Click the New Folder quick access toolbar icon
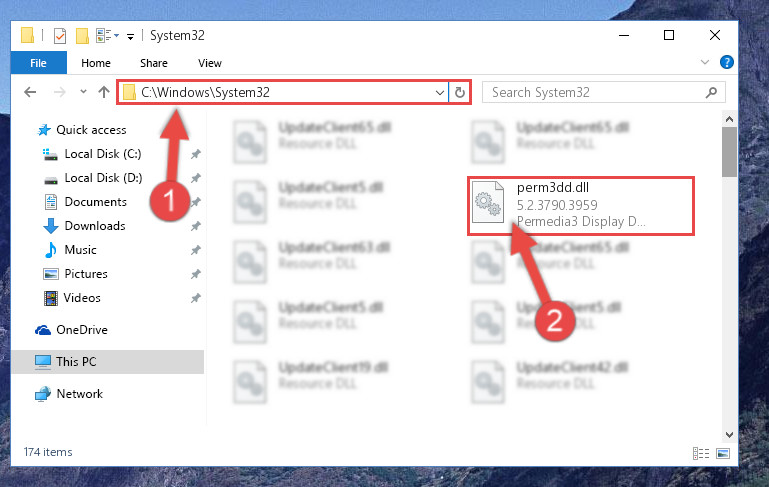Screen dimensions: 769x487 [x=82, y=36]
